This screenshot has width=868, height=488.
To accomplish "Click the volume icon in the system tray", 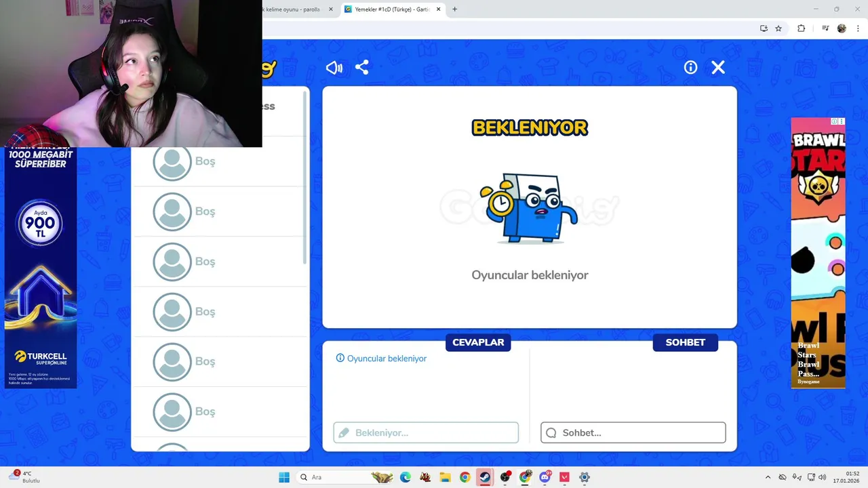I will point(822,477).
